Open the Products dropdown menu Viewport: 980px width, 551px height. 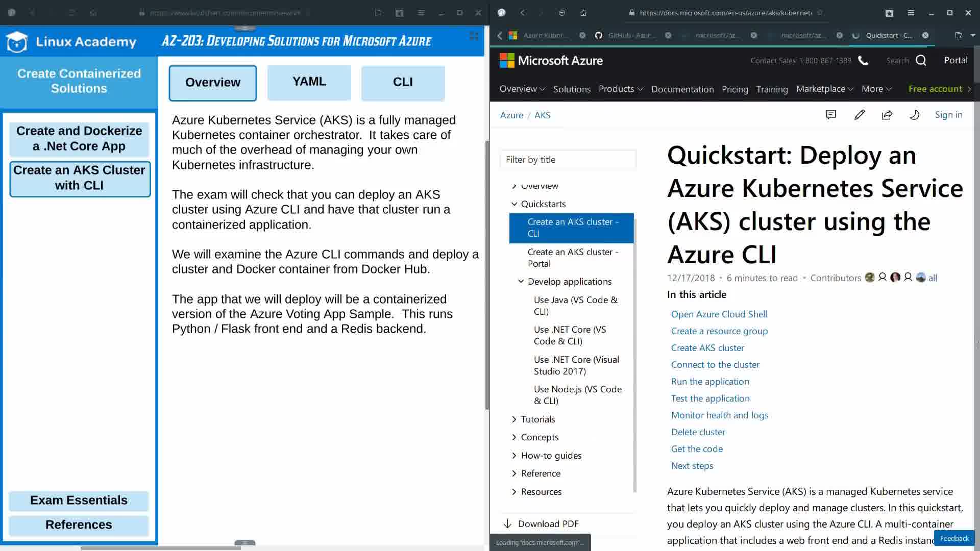(620, 89)
